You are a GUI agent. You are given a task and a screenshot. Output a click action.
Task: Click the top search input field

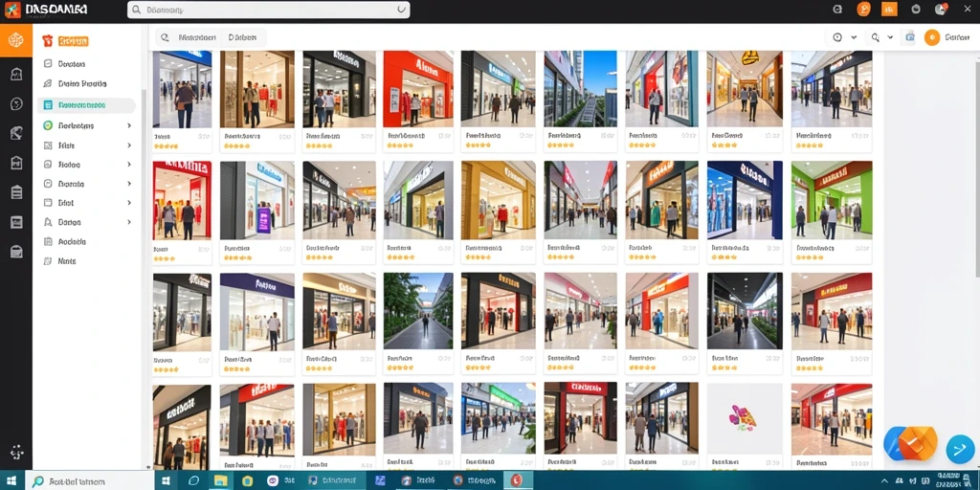[x=269, y=10]
